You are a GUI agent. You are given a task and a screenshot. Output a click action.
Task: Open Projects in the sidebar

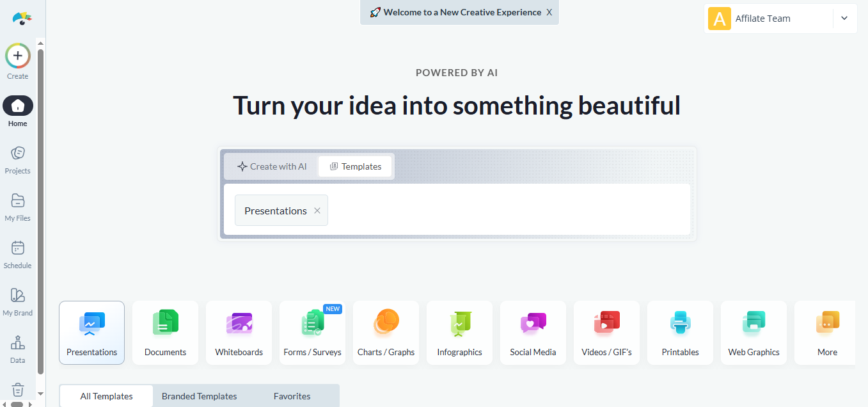[18, 159]
